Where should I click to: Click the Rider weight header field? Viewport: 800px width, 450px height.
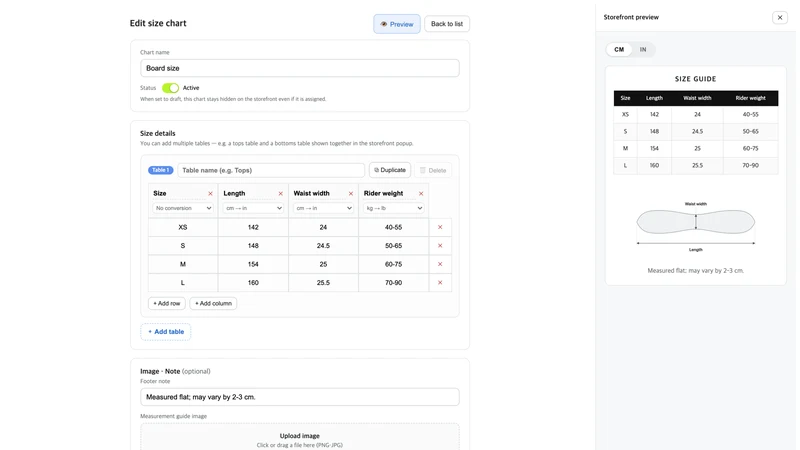[x=389, y=193]
